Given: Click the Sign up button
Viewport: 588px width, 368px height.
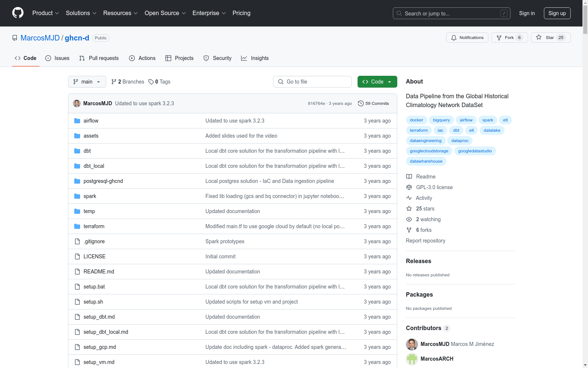Looking at the screenshot, I should [557, 13].
